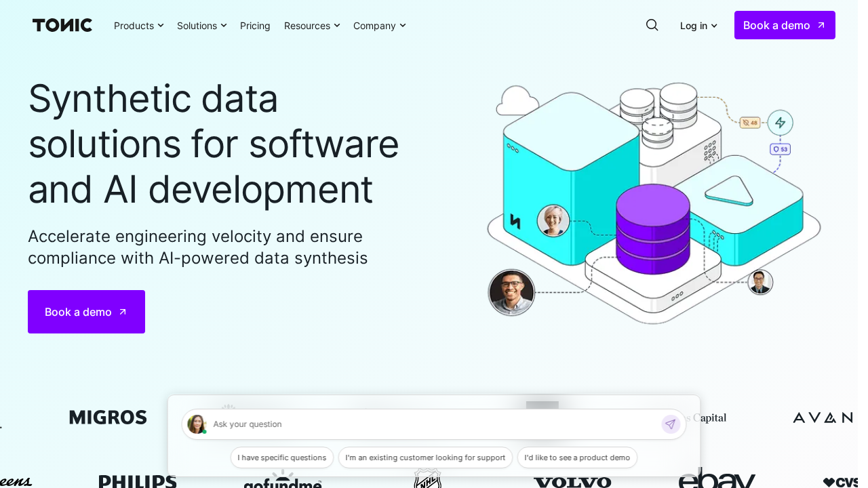This screenshot has height=488, width=868.
Task: Select "I'd like to see a product demo"
Action: [x=577, y=457]
